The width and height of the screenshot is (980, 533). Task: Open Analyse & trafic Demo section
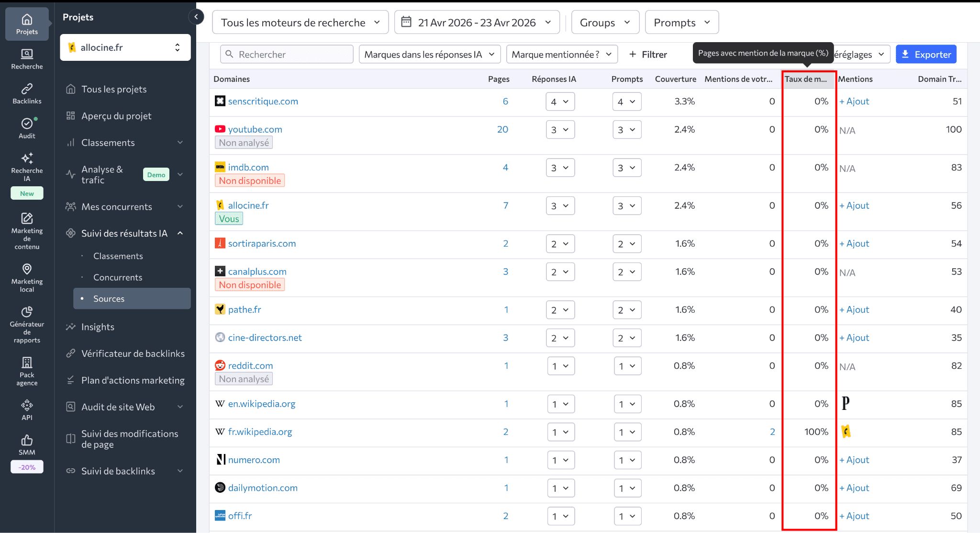point(125,174)
